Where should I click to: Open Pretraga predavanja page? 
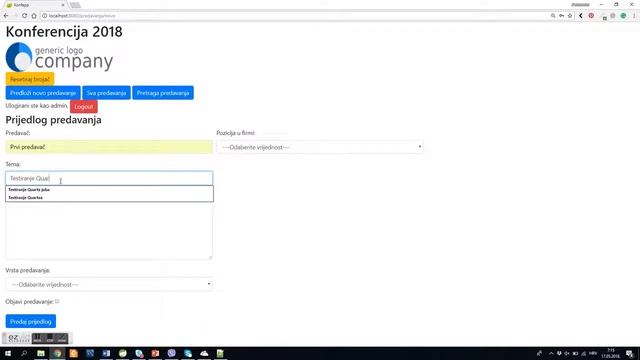point(163,93)
